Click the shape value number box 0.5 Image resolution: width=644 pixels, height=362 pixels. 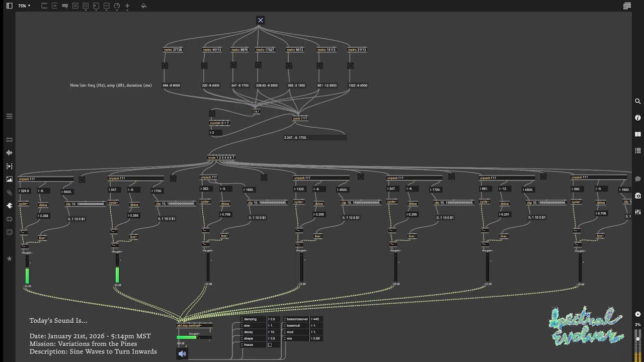pos(274,338)
